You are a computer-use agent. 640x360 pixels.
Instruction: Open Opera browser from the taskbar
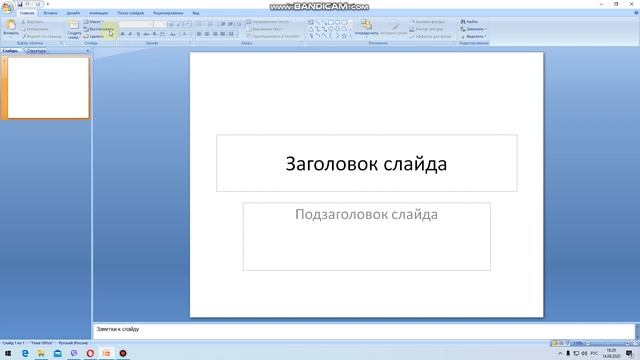pyautogui.click(x=90, y=353)
